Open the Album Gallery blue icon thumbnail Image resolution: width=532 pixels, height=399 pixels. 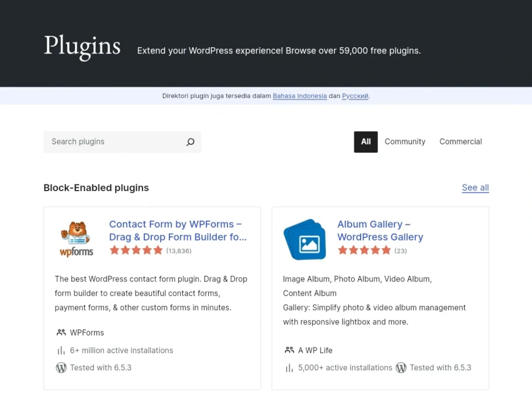[304, 239]
